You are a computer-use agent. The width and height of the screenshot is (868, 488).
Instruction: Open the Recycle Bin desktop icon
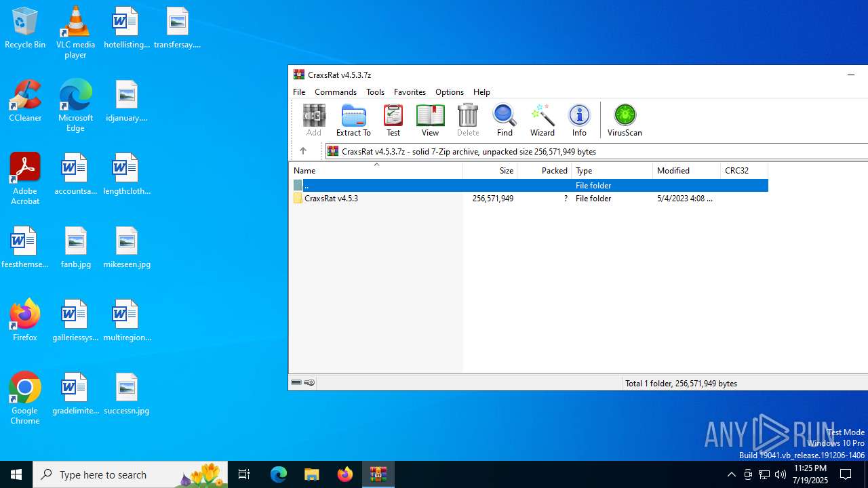pos(25,28)
